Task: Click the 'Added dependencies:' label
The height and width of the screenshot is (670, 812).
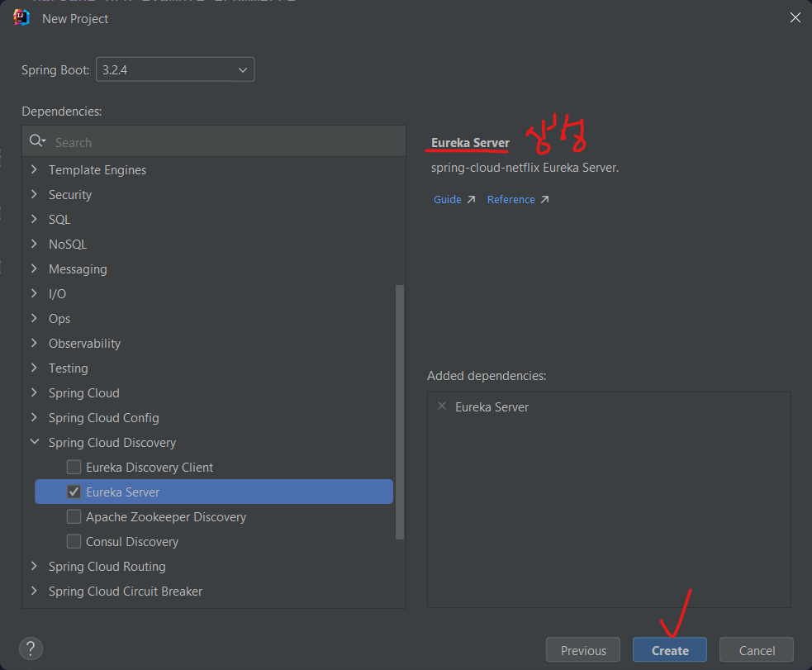Action: click(487, 375)
